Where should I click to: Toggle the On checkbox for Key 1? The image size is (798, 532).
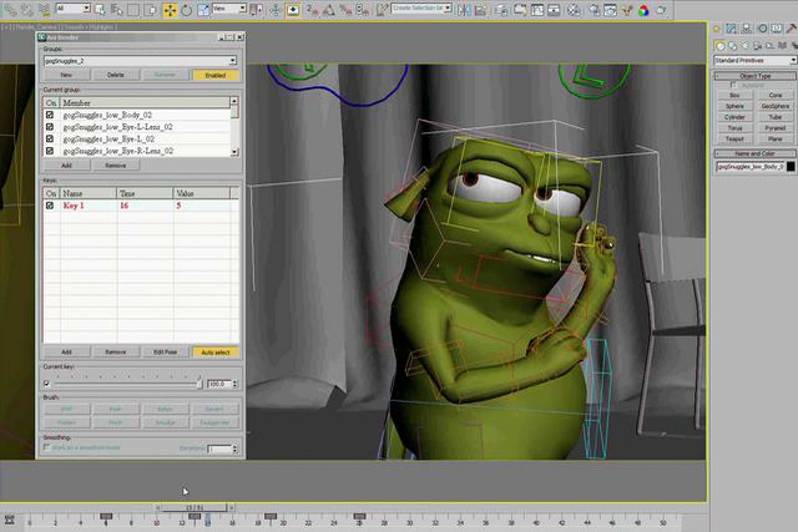coord(50,205)
